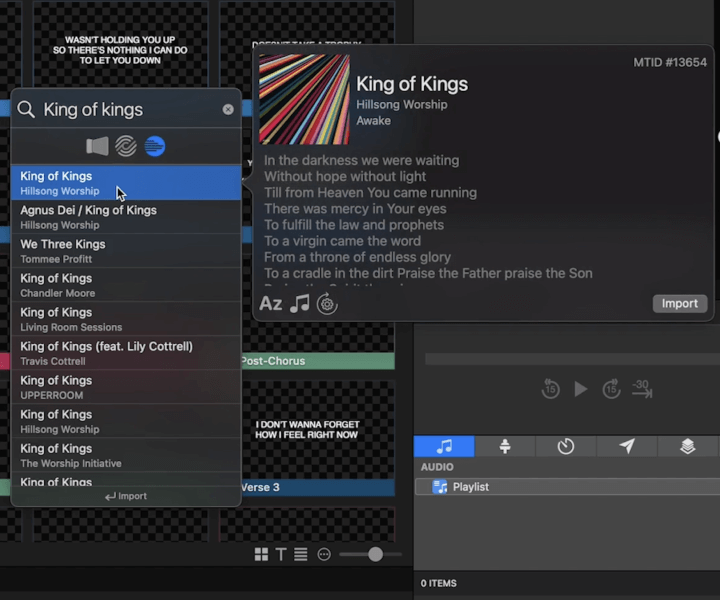Select King of Kings feat. Lily Cottrell
This screenshot has width=720, height=600.
tap(126, 353)
